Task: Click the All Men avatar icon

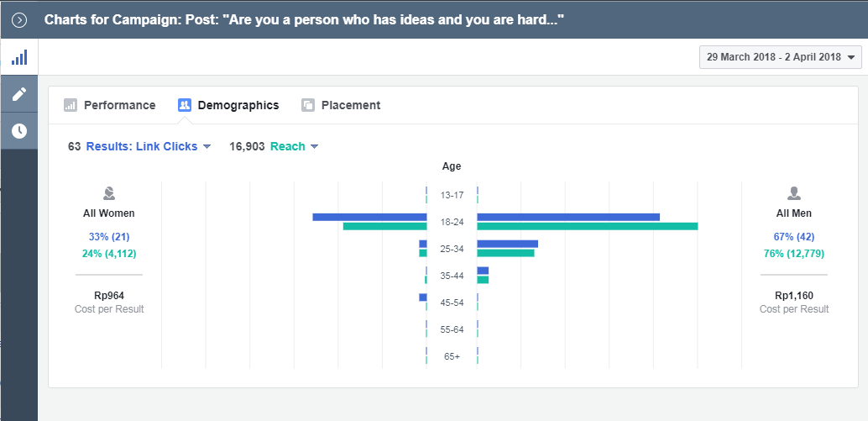Action: 794,193
